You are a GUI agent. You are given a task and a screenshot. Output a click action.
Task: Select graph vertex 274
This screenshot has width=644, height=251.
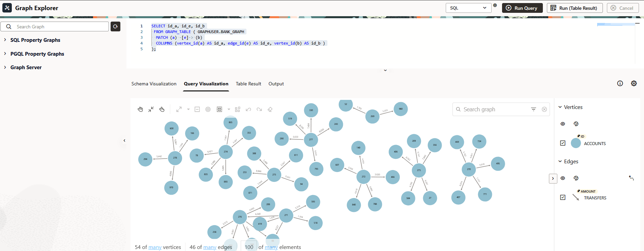[226, 152]
